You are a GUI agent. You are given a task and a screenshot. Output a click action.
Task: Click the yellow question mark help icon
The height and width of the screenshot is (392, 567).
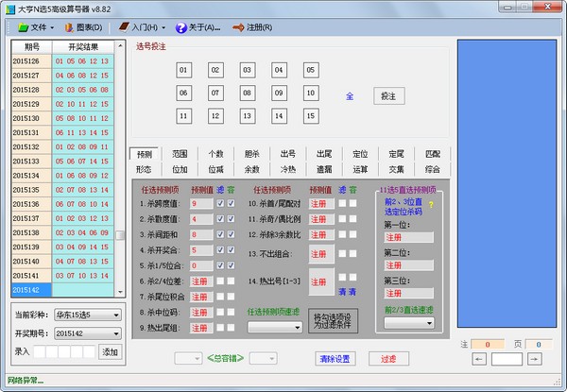click(431, 205)
